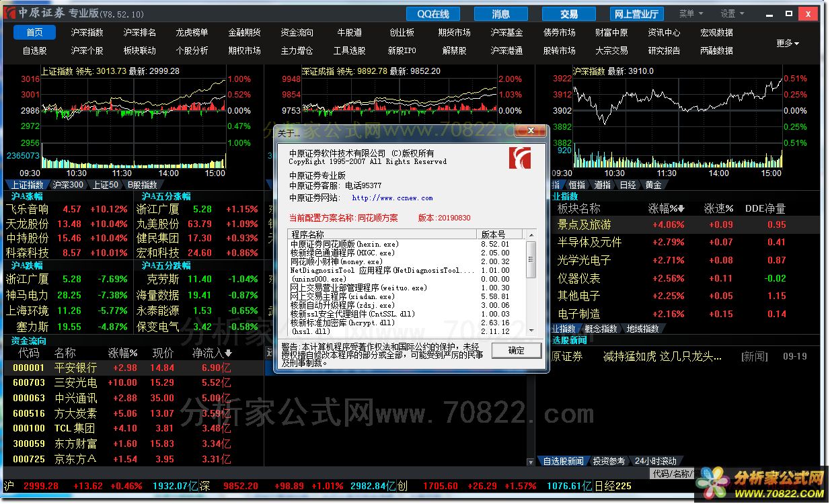Screen dimensions: 830x504
Task: Open the http://www.ccnew.com link
Action: [x=392, y=198]
